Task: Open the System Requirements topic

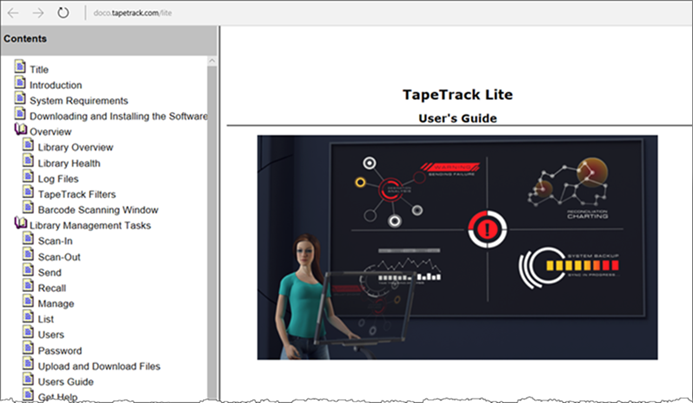Action: point(79,101)
